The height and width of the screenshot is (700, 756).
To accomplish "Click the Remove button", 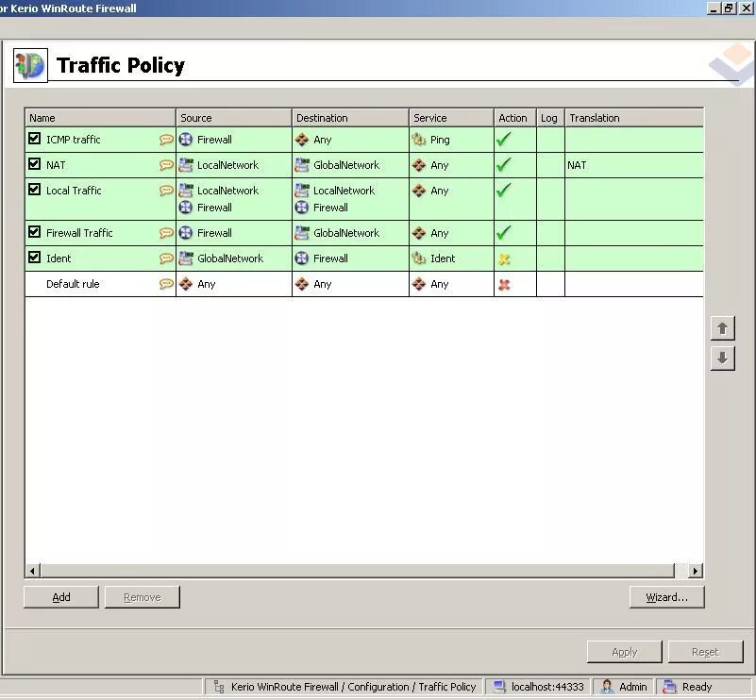I will (x=143, y=597).
